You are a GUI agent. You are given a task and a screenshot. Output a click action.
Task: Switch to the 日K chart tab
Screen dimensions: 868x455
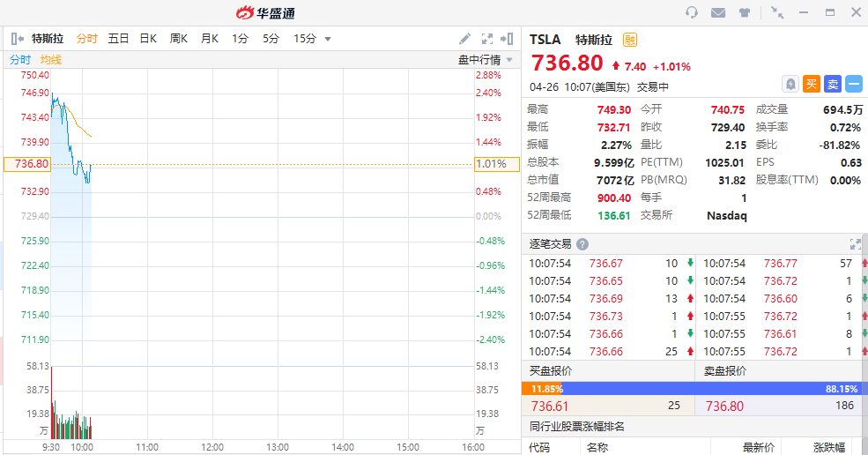[x=148, y=39]
